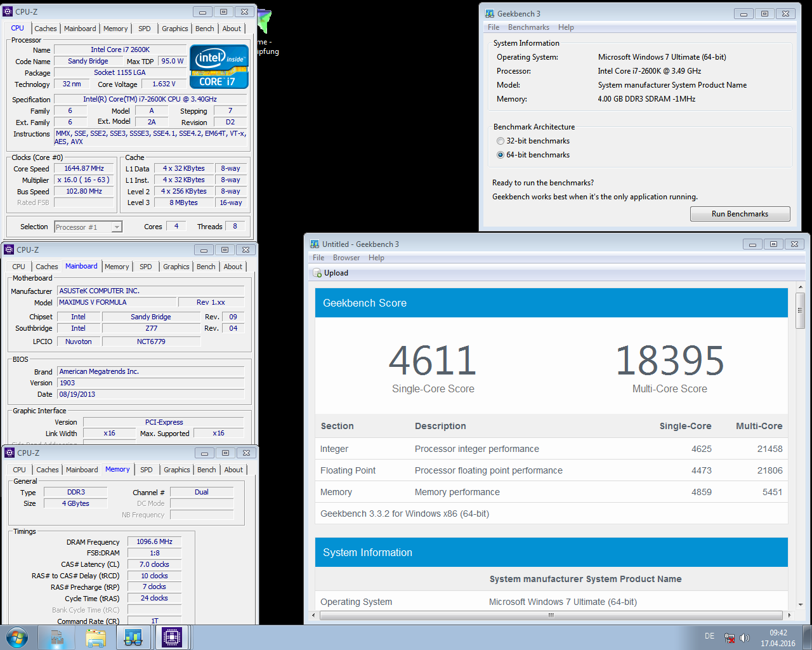Open the Windows Start menu orb
The width and height of the screenshot is (812, 650).
17,637
